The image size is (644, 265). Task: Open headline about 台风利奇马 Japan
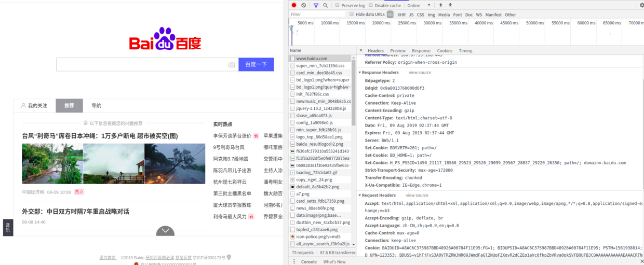(x=100, y=136)
